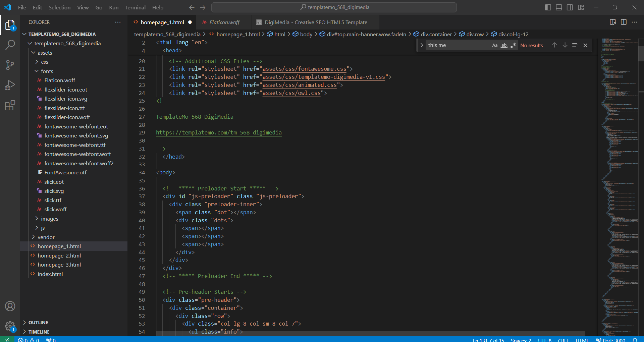Open the Run and Debug view
Screen dimensions: 644x342
pos(10,85)
